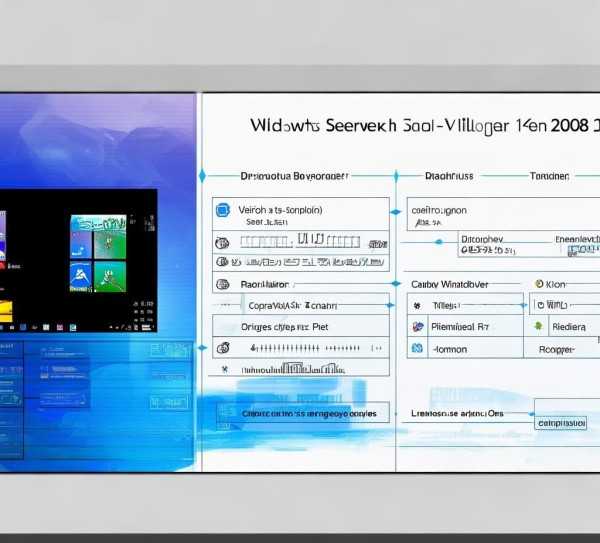Click Veiroh ats-Sonplo(n) text

(x=280, y=210)
